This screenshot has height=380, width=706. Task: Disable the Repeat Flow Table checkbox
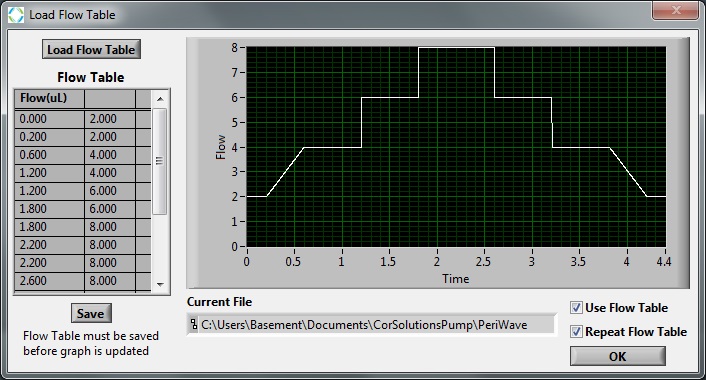(x=576, y=332)
